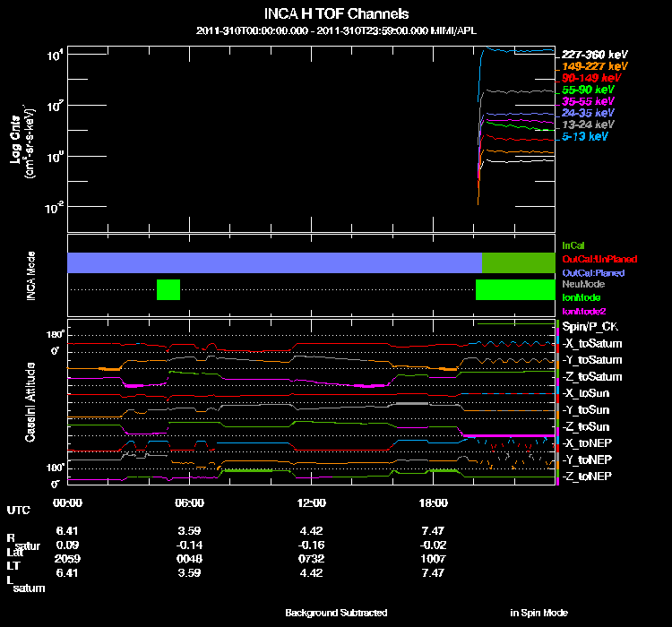Image resolution: width=672 pixels, height=627 pixels.
Task: Click the olive-green InCal mode bar
Action: click(519, 262)
